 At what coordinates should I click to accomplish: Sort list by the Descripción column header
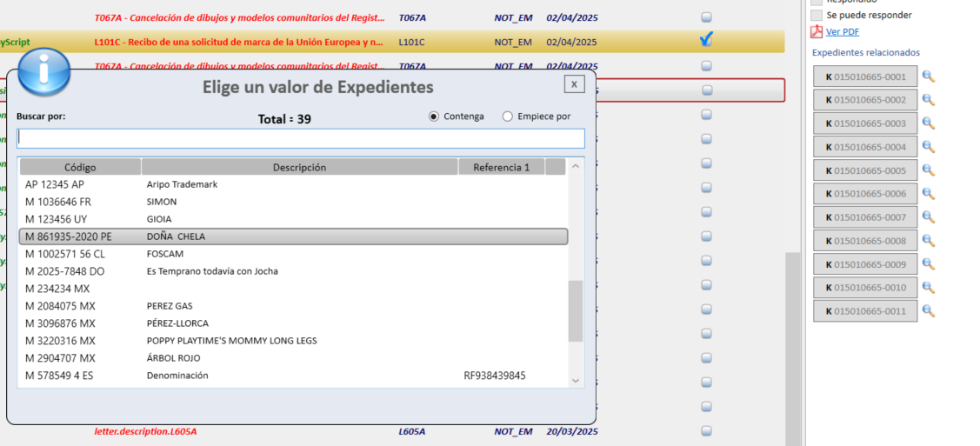click(299, 168)
